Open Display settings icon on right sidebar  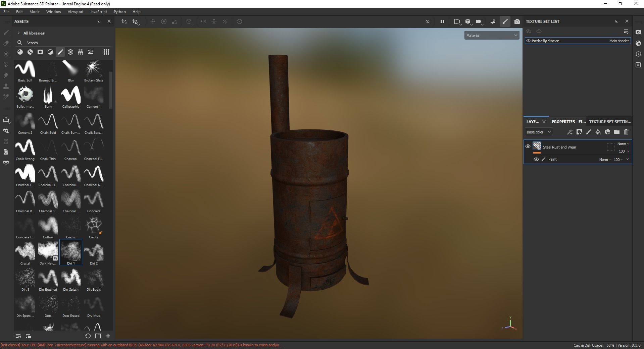click(x=638, y=33)
